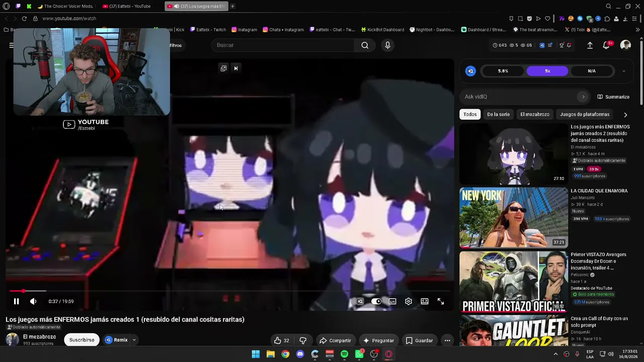Click the vidIQ Remix button

(116, 340)
